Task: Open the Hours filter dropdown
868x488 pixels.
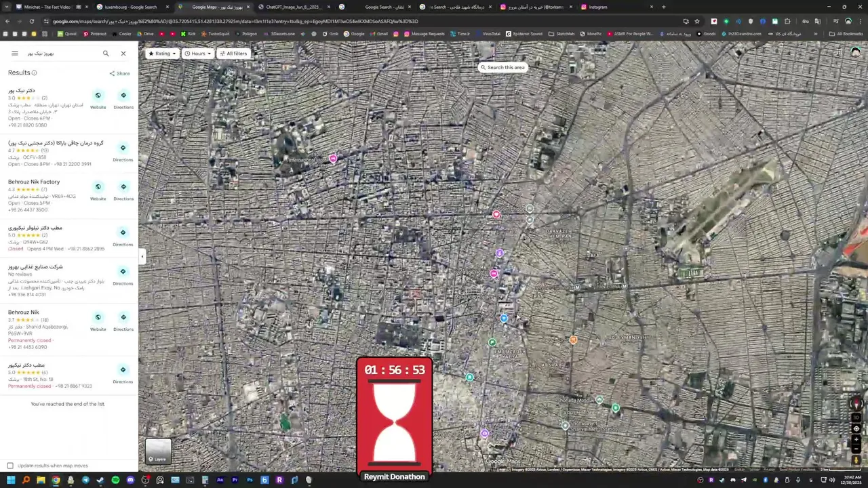Action: pyautogui.click(x=198, y=54)
